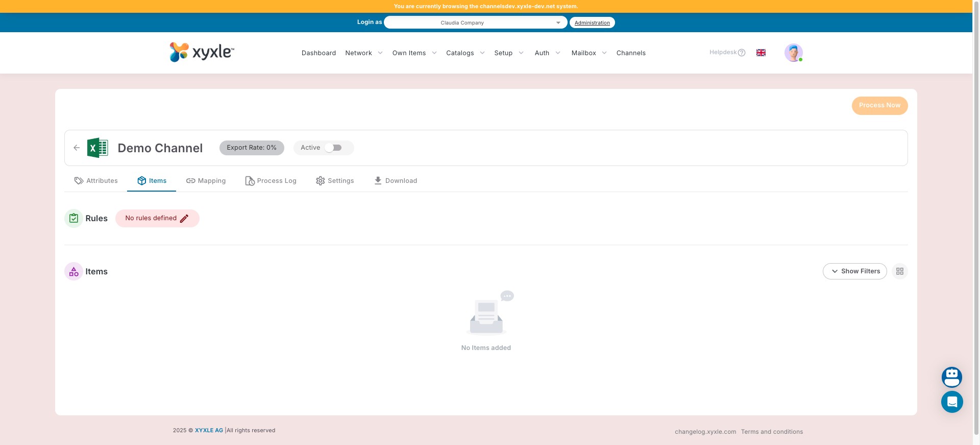
Task: Open the Administration link
Action: 592,22
